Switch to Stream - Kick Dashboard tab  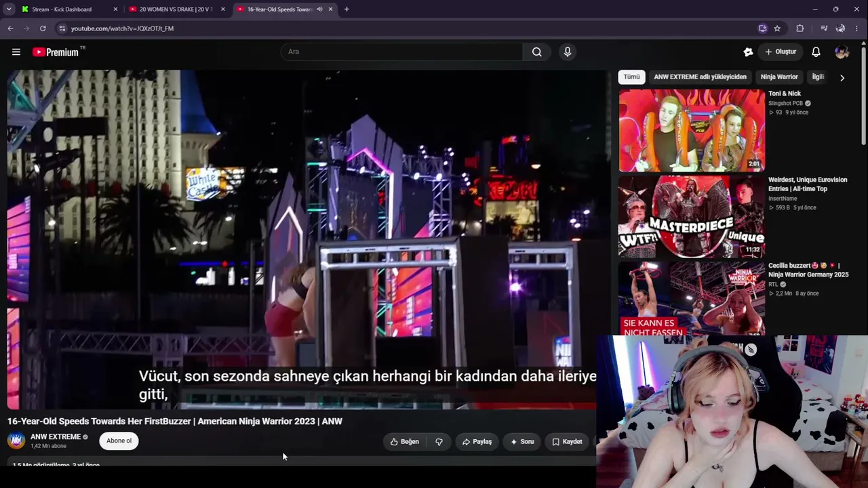coord(68,9)
